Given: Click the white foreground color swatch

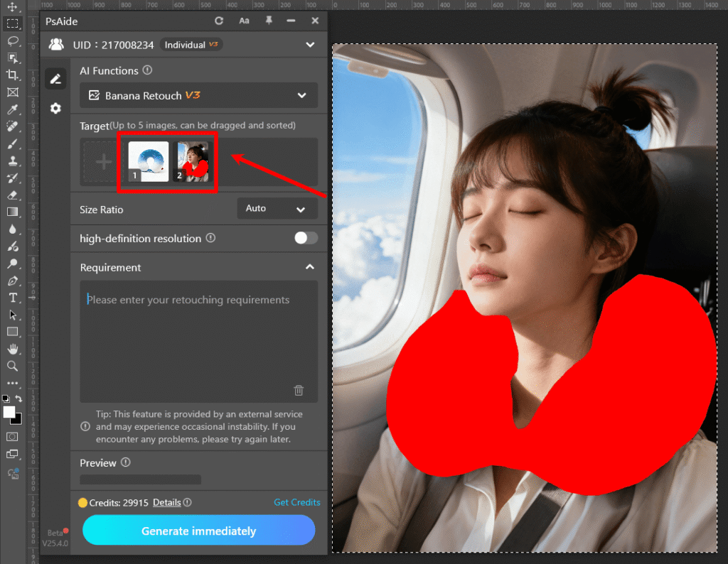Looking at the screenshot, I should tap(9, 412).
